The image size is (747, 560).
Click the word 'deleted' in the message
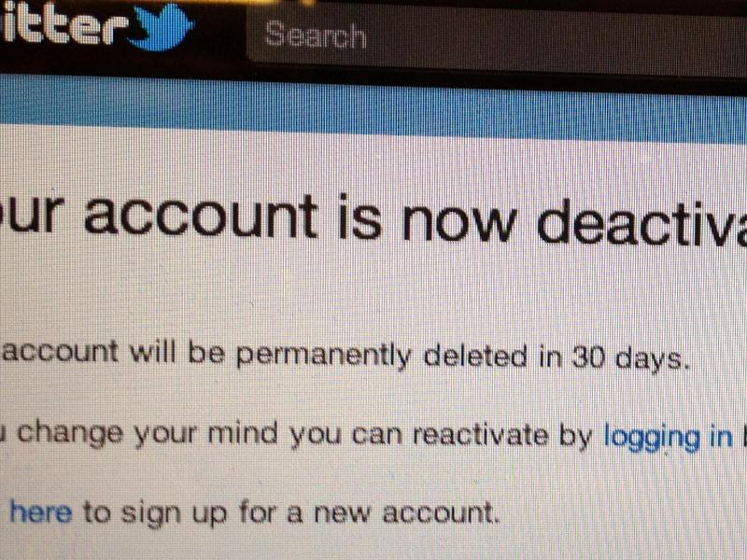[x=475, y=357]
